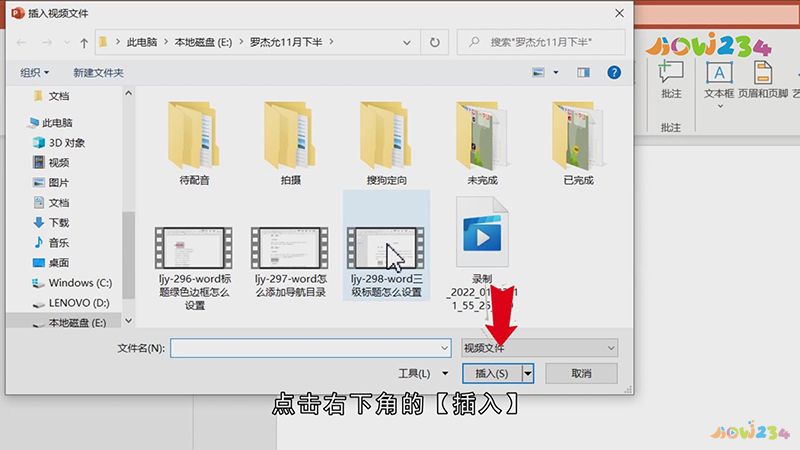The image size is (800, 450).
Task: Open the help question mark icon
Action: [x=614, y=72]
